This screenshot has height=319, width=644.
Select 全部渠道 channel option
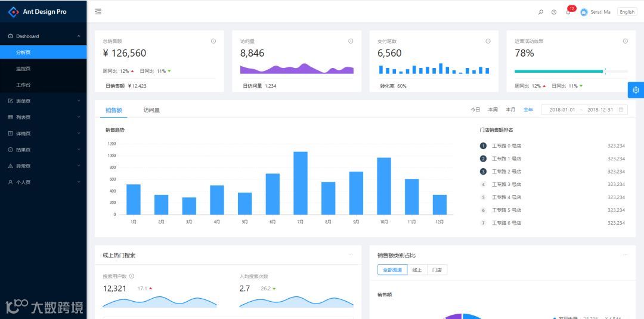coord(392,270)
